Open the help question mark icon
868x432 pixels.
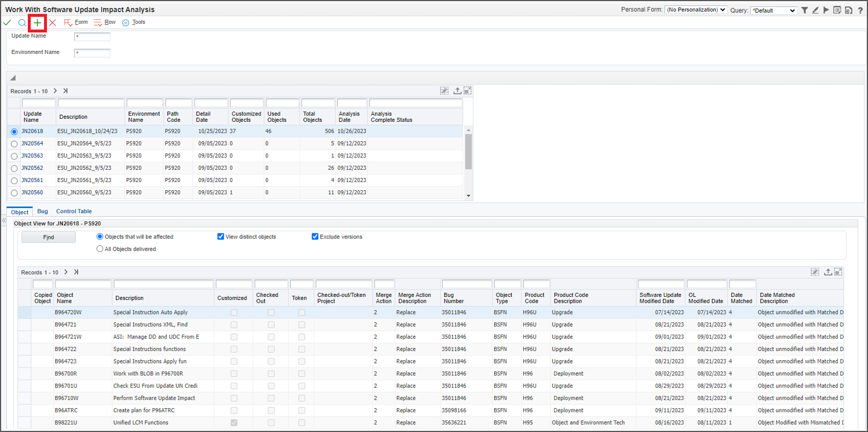pyautogui.click(x=860, y=10)
